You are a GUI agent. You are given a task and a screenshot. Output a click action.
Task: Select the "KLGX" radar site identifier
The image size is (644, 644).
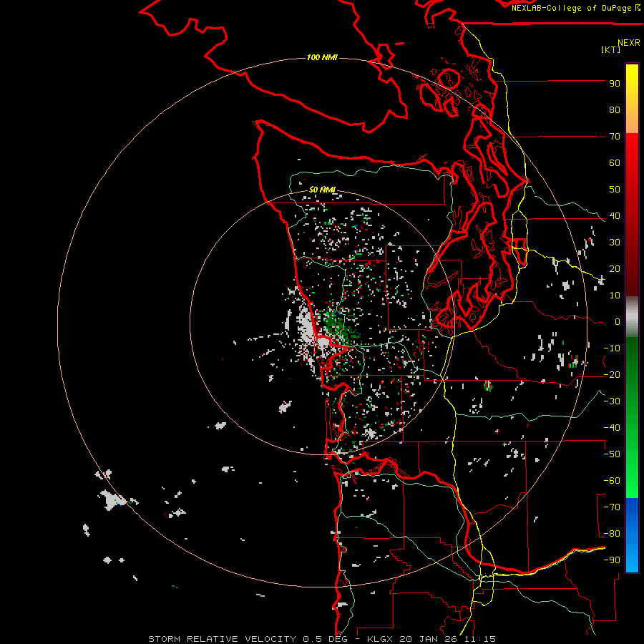381,639
